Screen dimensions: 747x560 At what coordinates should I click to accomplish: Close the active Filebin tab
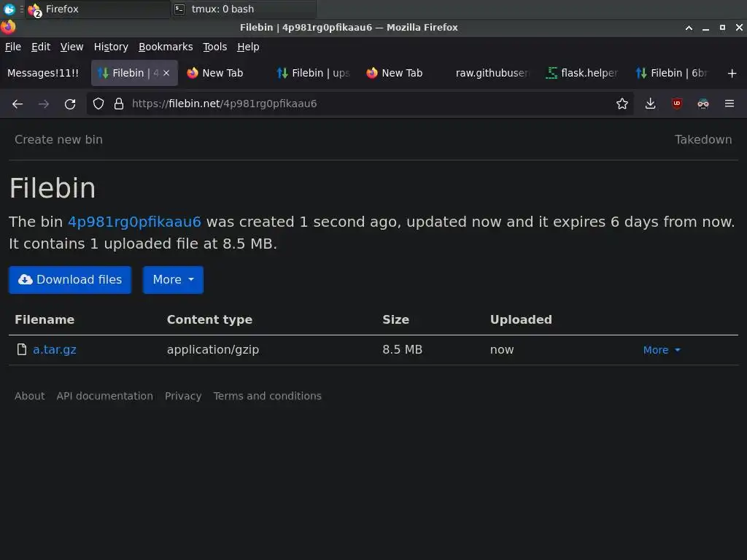[166, 73]
